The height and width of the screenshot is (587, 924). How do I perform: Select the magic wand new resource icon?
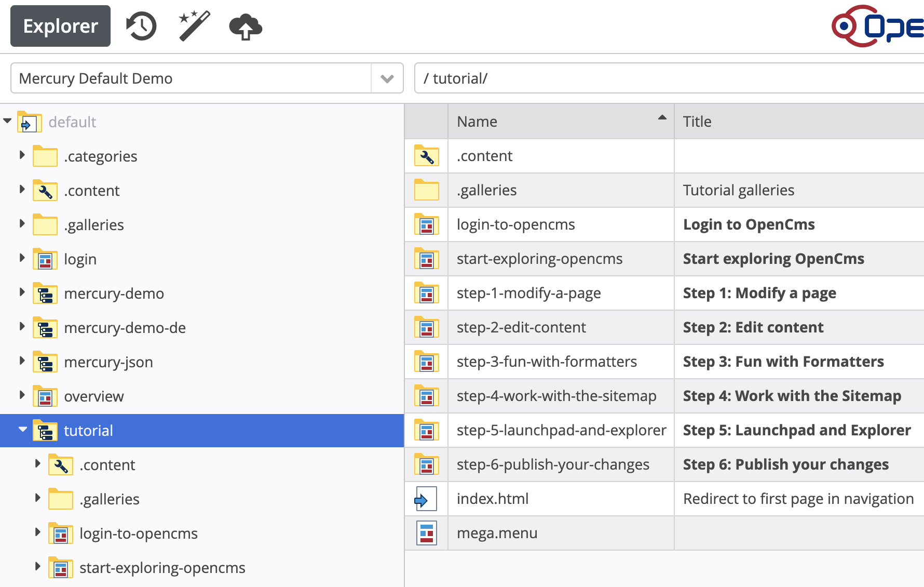coord(192,26)
